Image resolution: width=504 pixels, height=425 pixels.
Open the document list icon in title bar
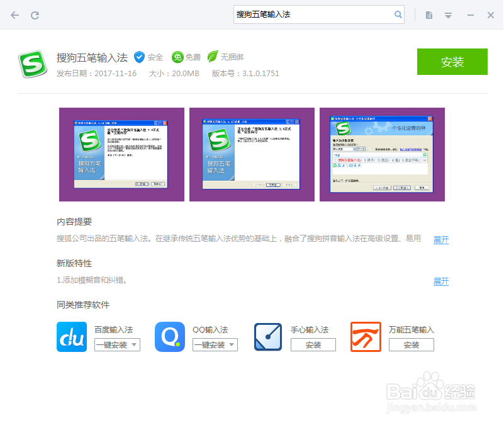tap(428, 15)
